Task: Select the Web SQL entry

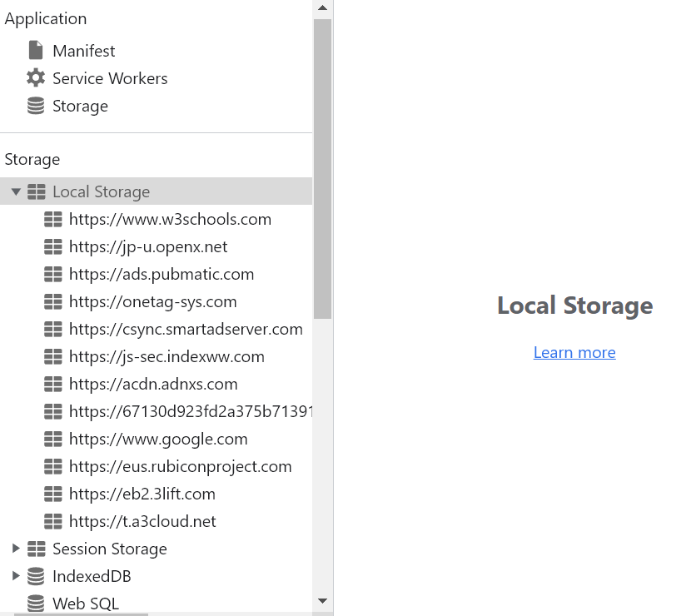Action: click(86, 604)
